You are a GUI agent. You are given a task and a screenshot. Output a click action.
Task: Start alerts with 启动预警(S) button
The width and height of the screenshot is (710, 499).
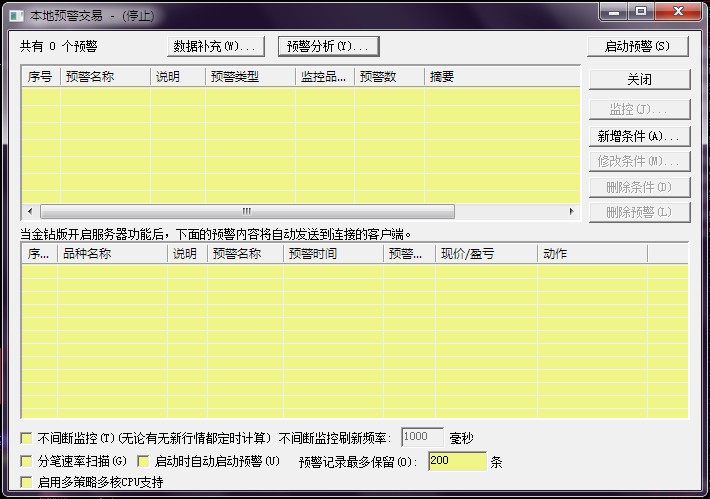point(638,46)
